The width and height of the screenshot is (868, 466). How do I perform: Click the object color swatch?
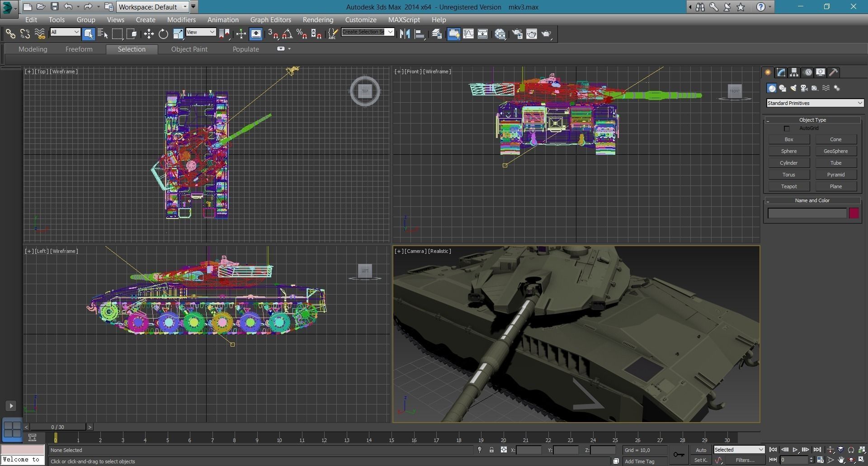[854, 213]
